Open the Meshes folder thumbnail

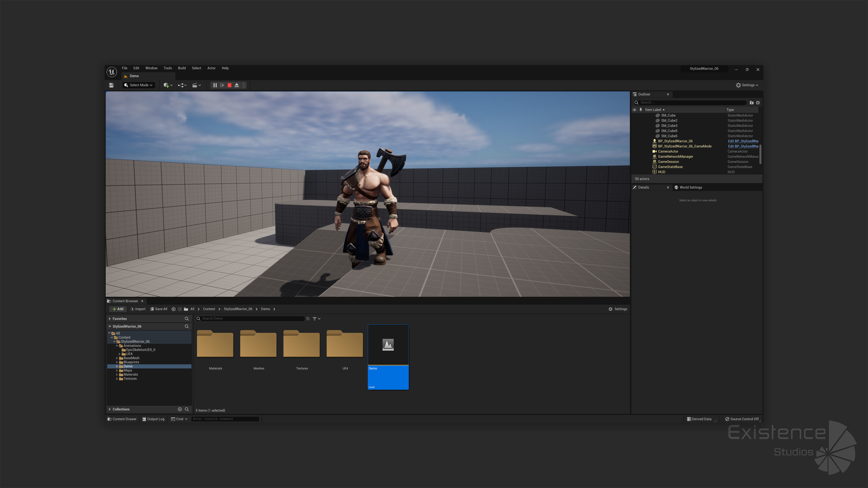[258, 344]
